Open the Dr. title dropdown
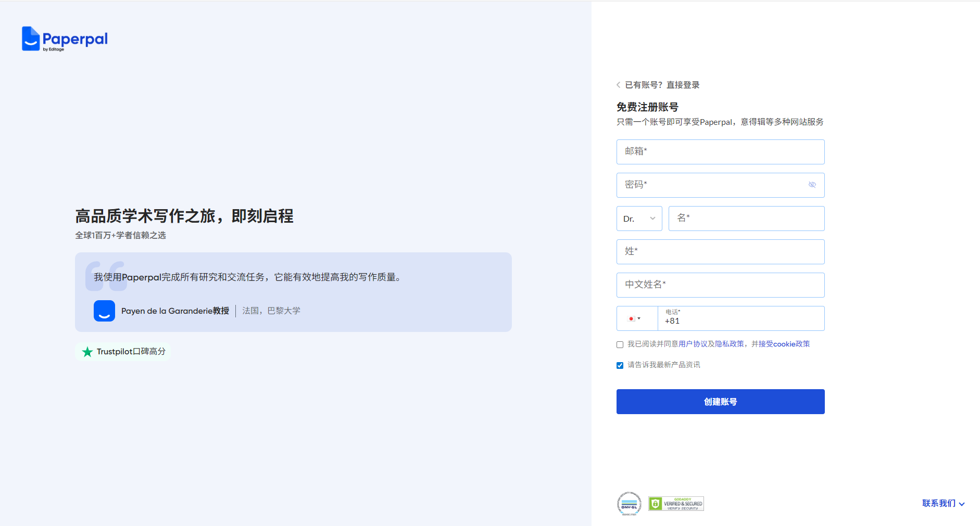Image resolution: width=980 pixels, height=526 pixels. pos(639,219)
